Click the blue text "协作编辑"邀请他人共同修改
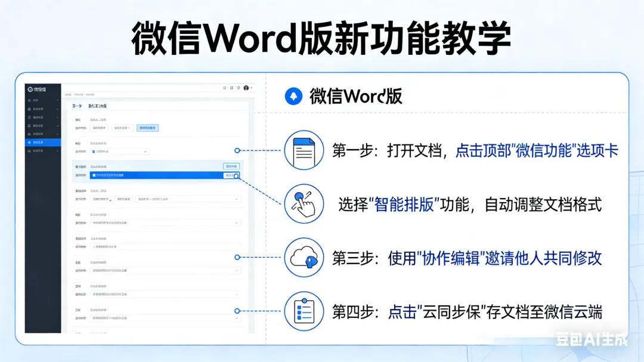 pos(509,258)
